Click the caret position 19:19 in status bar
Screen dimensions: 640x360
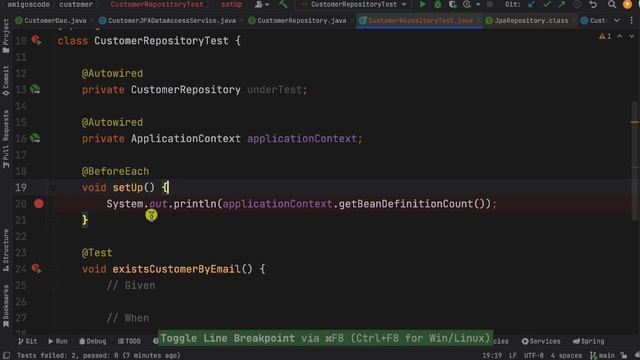(x=492, y=356)
